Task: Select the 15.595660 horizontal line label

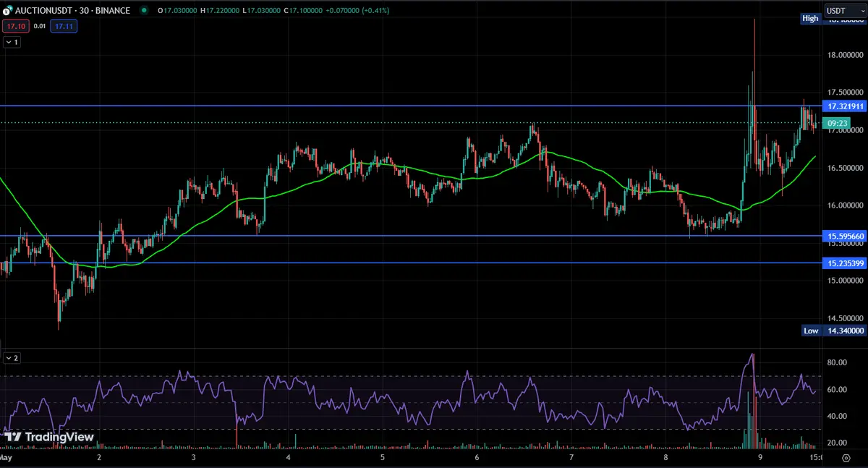Action: (844, 236)
